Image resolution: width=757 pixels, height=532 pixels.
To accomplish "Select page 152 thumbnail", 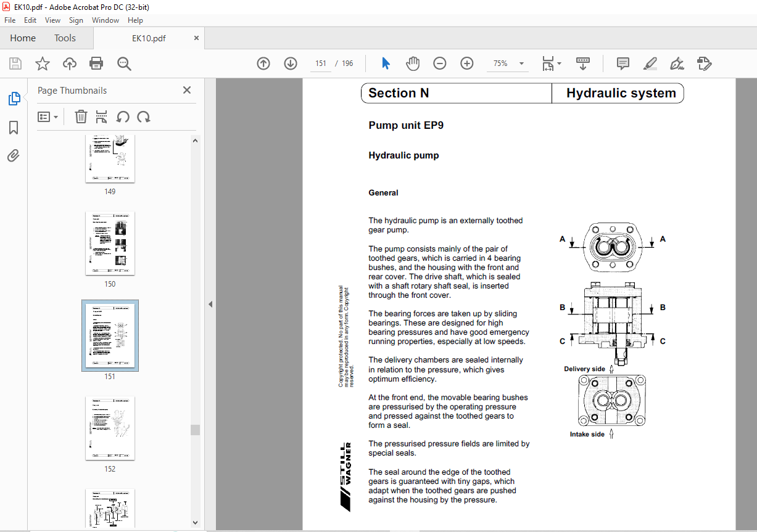I will [x=110, y=428].
